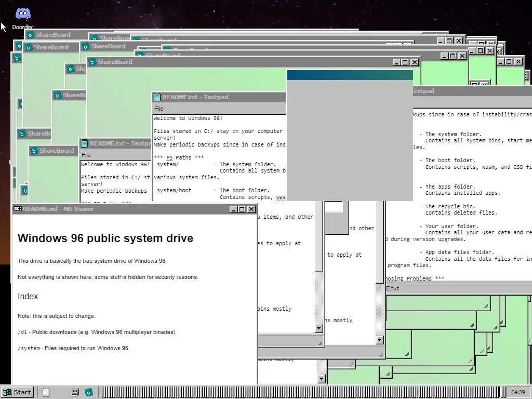Click the lowest scroll-down arrow near taskbar
532x399 pixels.
[x=321, y=379]
